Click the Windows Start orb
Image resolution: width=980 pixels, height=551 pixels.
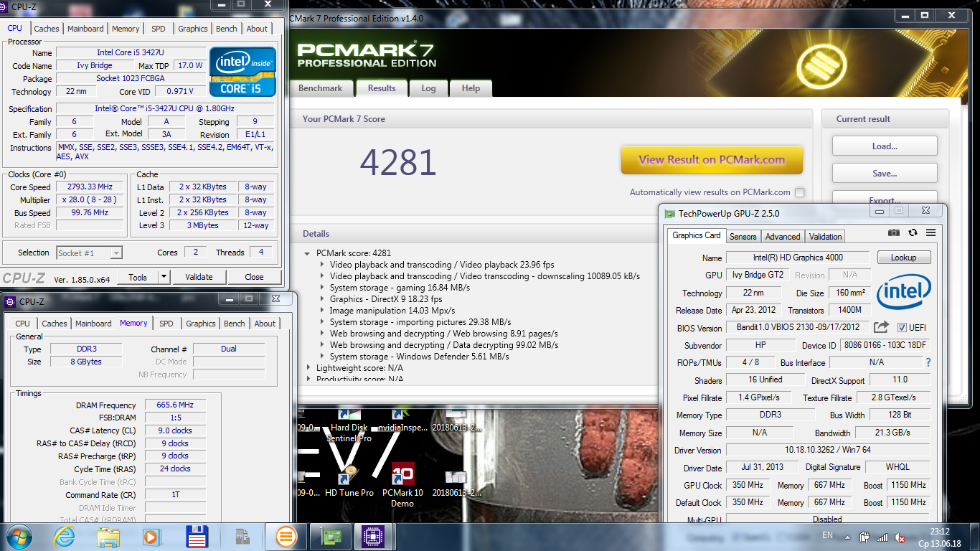coord(19,535)
